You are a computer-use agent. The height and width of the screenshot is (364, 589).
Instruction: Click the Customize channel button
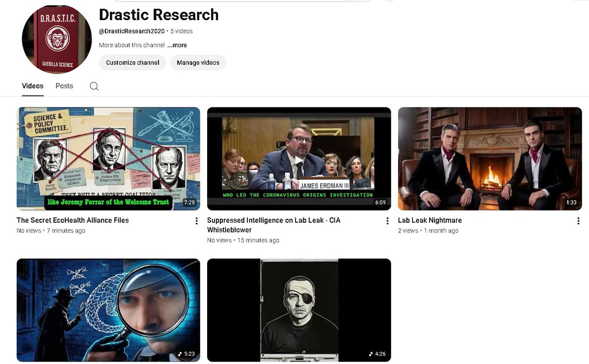pyautogui.click(x=133, y=63)
